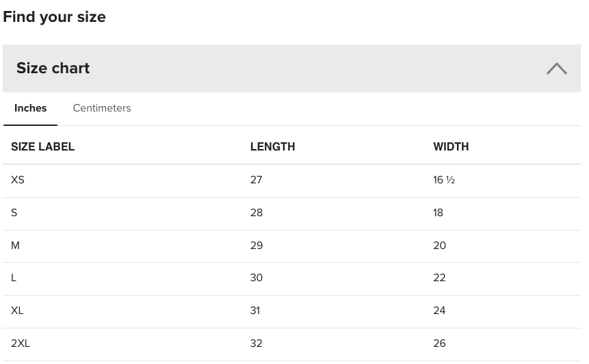Select the 2XL size row label
Screen dimensions: 589x364
(x=21, y=343)
